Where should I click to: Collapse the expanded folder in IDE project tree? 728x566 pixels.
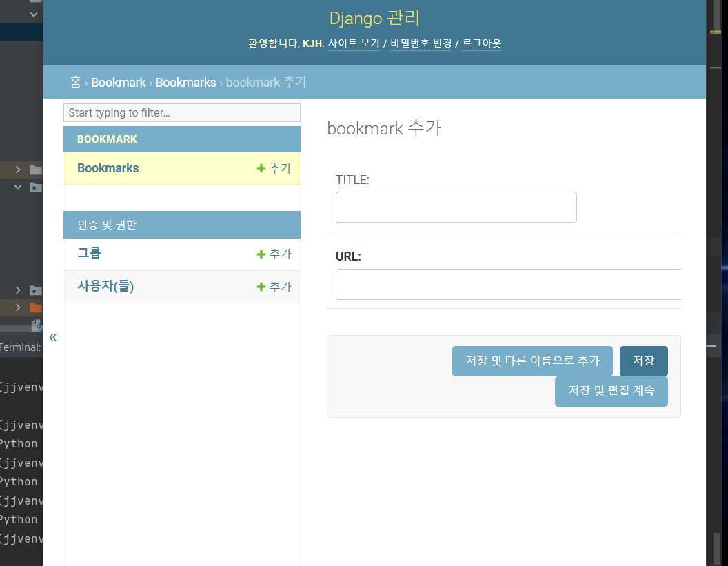tap(18, 187)
